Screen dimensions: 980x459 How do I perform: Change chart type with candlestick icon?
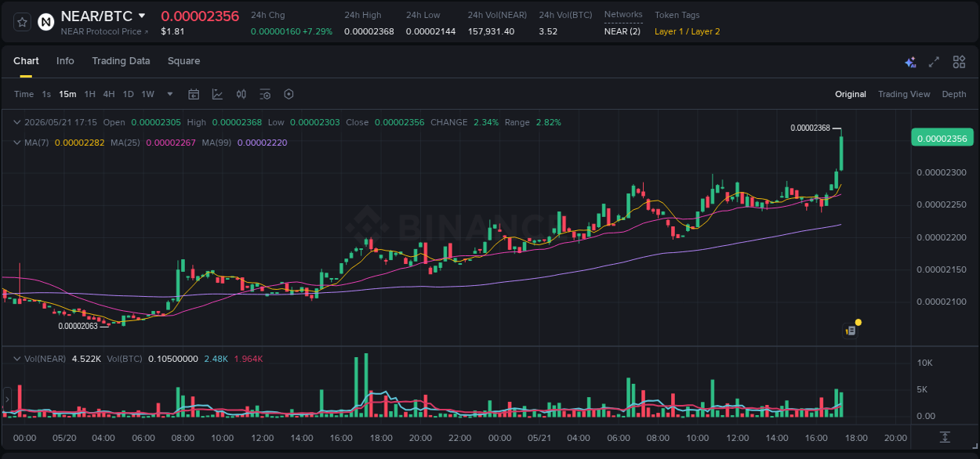tap(241, 94)
